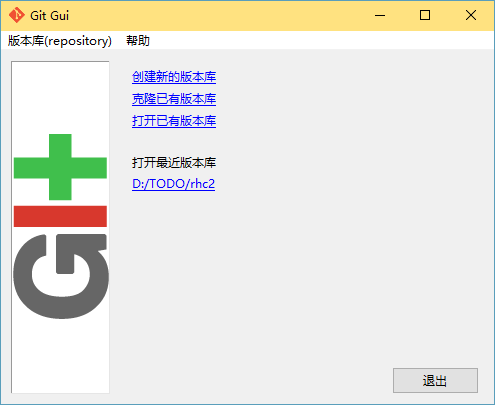Click the gray G shape in the logo

coord(61,276)
